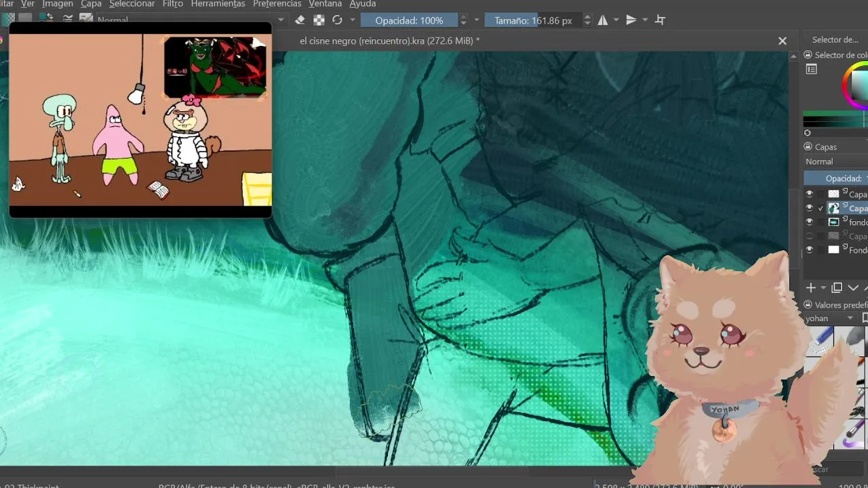Click the preset tag bookmark icon
Viewport: 868px width, 488px height.
tap(865, 318)
